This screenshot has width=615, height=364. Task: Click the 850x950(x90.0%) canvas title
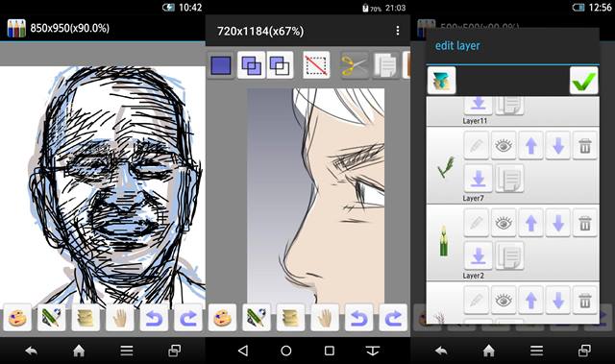pyautogui.click(x=70, y=28)
